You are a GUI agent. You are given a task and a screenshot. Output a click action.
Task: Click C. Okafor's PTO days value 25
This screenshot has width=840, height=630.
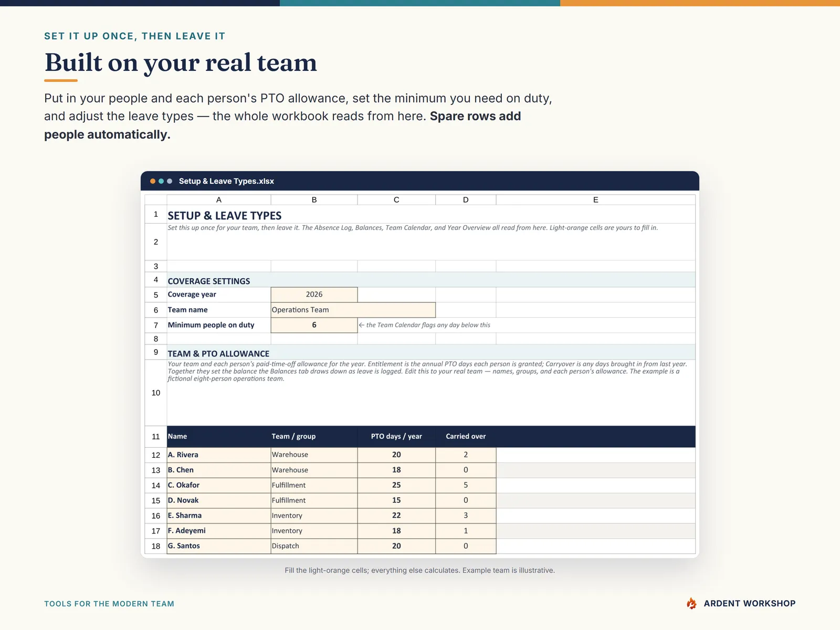396,485
